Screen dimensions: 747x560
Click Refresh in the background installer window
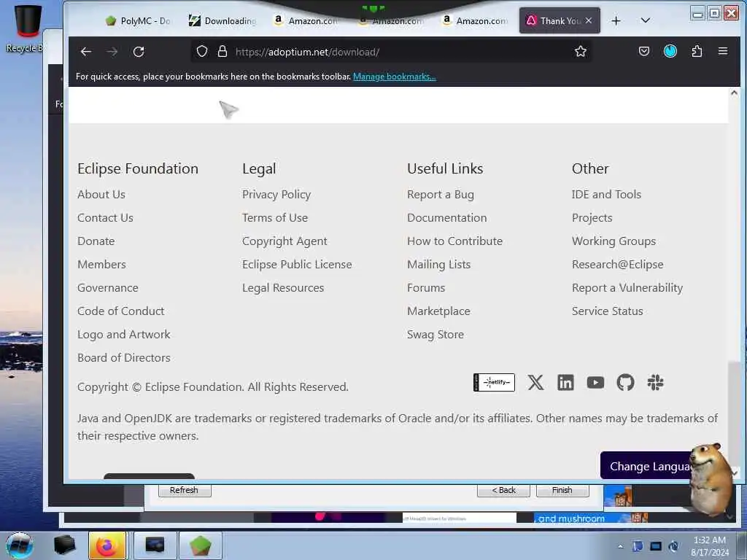tap(185, 490)
